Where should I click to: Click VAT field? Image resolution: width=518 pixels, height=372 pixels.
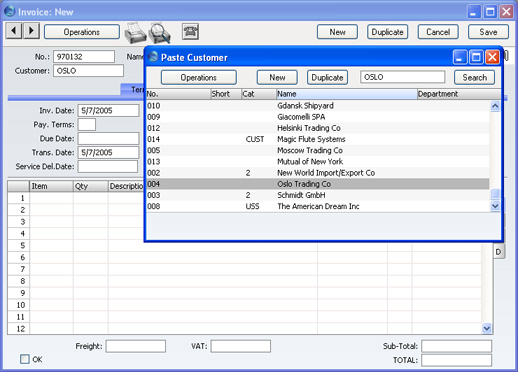pos(241,346)
